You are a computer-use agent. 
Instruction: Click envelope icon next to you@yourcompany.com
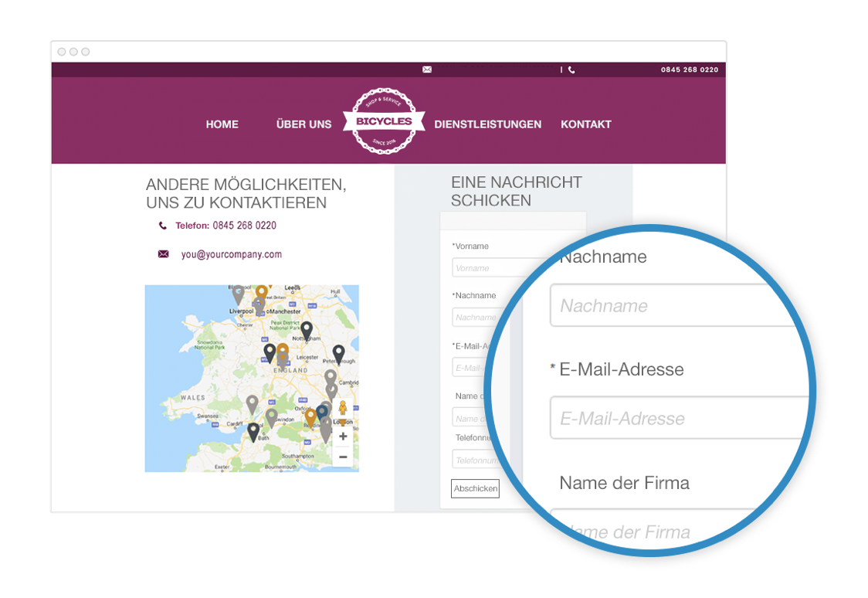[x=163, y=254]
